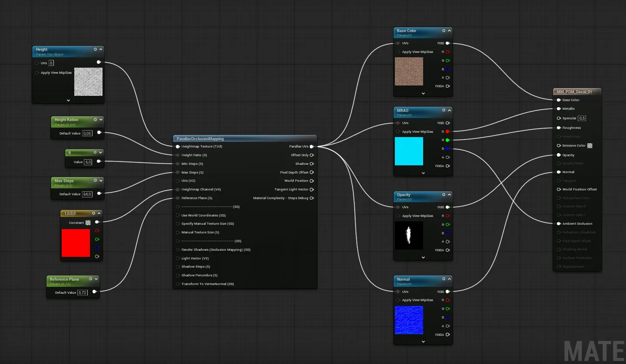Toggle the preview icon on Reference Plane node

pos(90,279)
